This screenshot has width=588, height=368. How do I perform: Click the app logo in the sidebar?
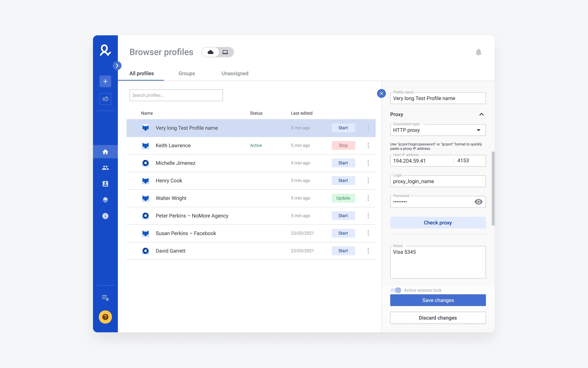tap(105, 50)
